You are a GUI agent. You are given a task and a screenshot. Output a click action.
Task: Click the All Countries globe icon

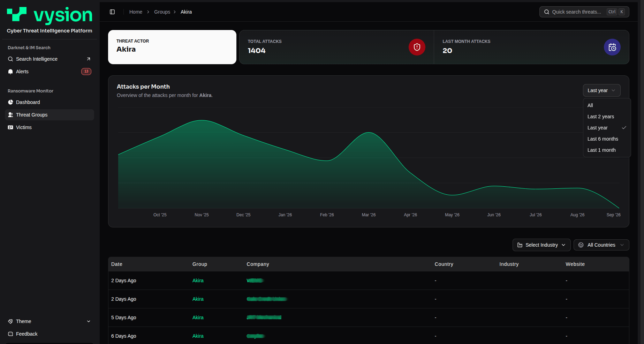581,245
